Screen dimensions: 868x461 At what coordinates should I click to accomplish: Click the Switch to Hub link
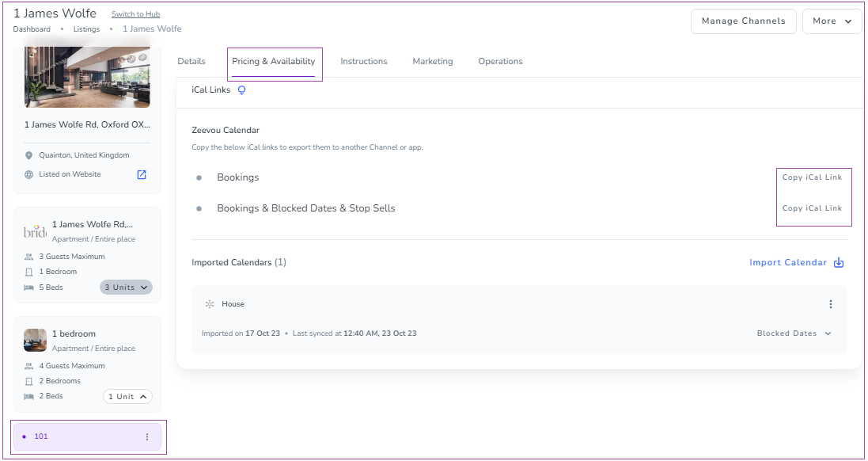tap(135, 14)
